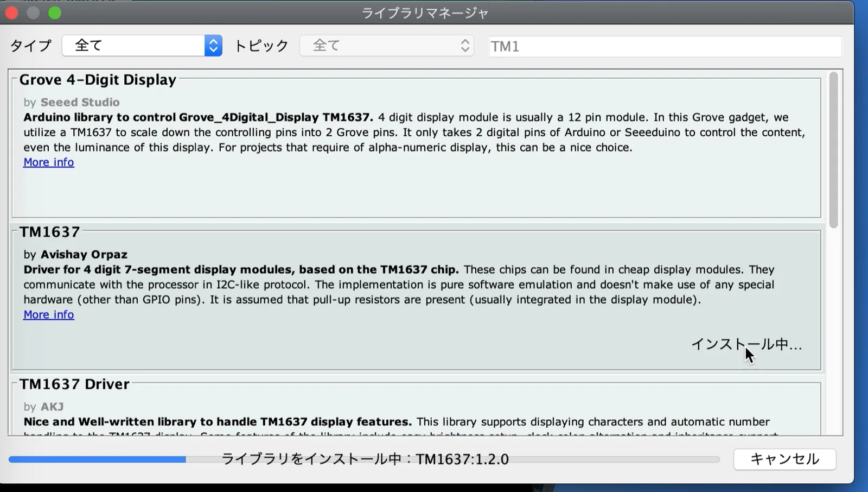Select the Grove 4-Digit Display title
This screenshot has height=492, width=868.
(98, 80)
